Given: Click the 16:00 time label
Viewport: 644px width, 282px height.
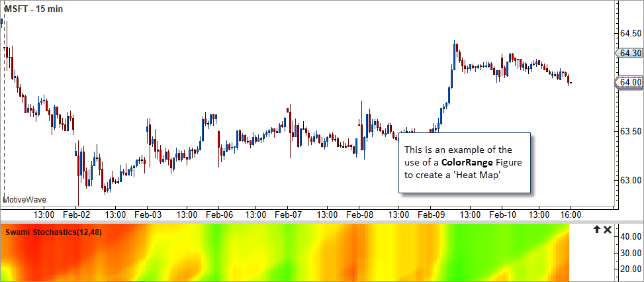Looking at the screenshot, I should [x=571, y=214].
